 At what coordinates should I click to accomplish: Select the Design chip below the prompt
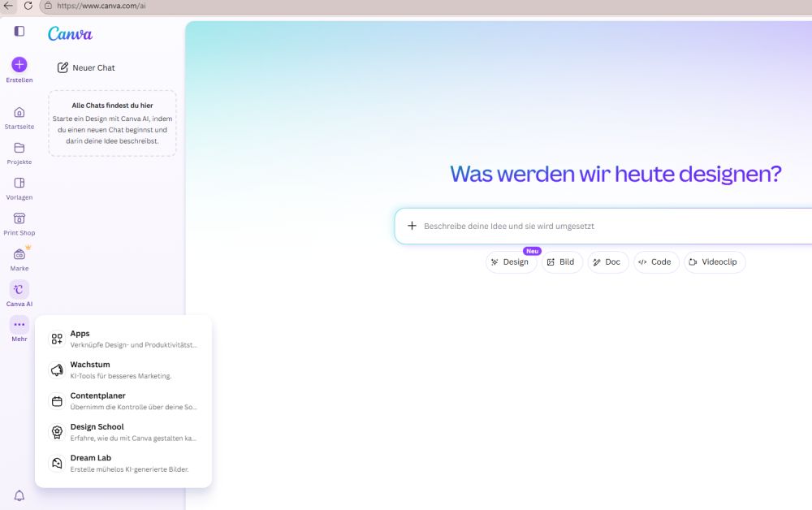(511, 262)
